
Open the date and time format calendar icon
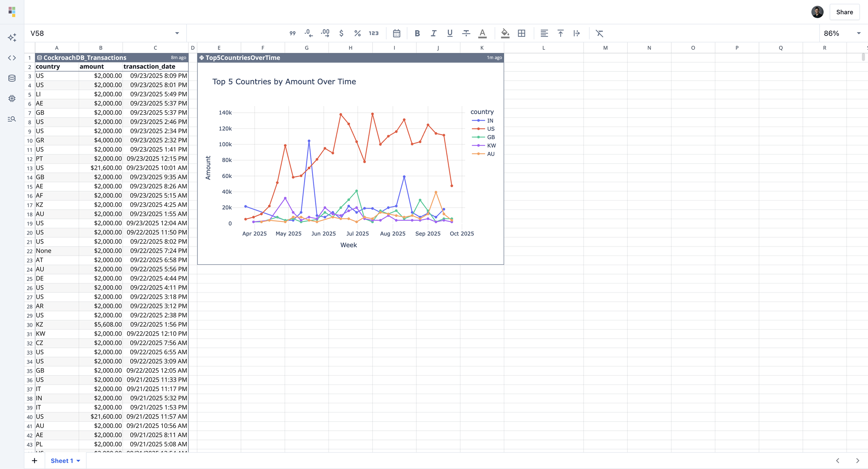397,33
